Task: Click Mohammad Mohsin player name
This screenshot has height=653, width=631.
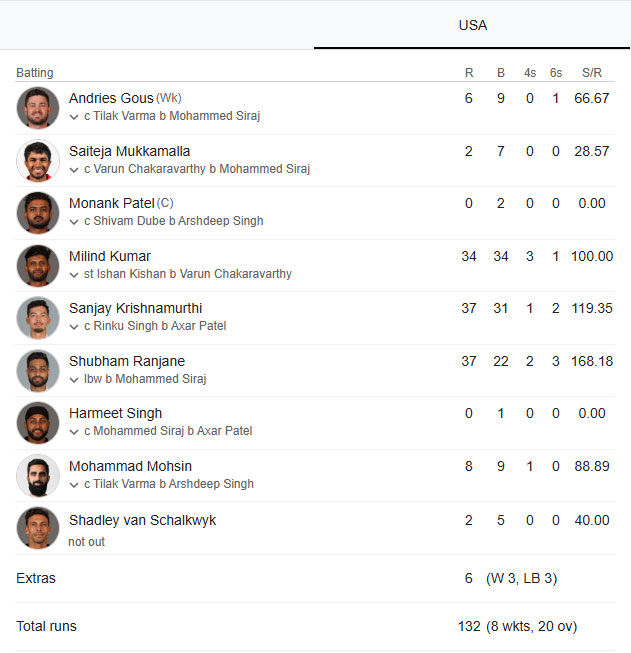Action: [130, 466]
